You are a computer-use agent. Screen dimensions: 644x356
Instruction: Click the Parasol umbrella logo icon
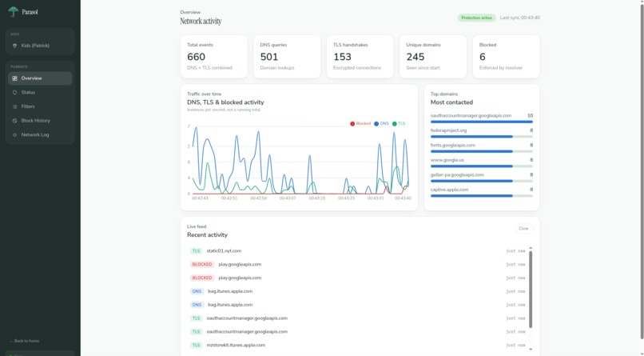point(13,11)
